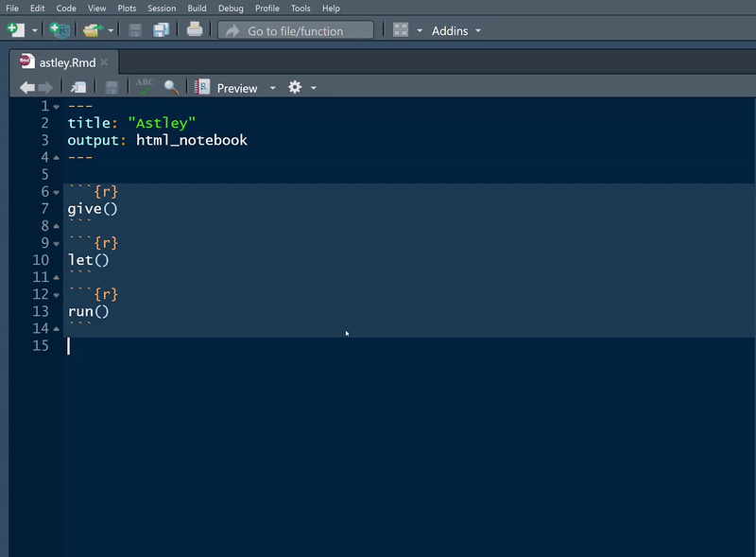Open the View menu
The width and height of the screenshot is (756, 557).
point(97,9)
